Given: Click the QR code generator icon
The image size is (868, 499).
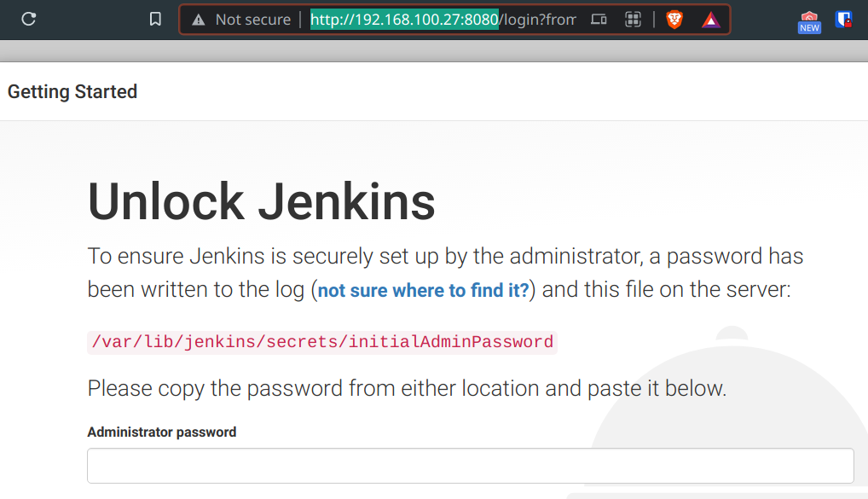Looking at the screenshot, I should click(633, 19).
